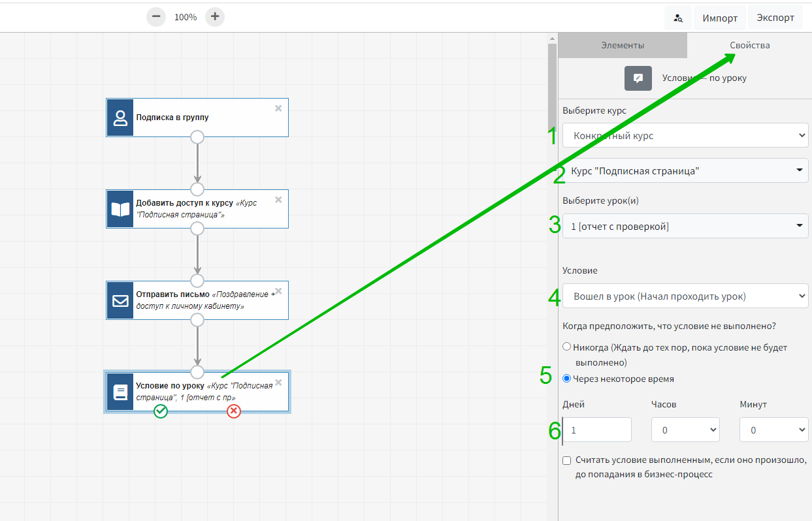Click the zoom in plus icon
Screen dimensions: 812x521
point(215,17)
